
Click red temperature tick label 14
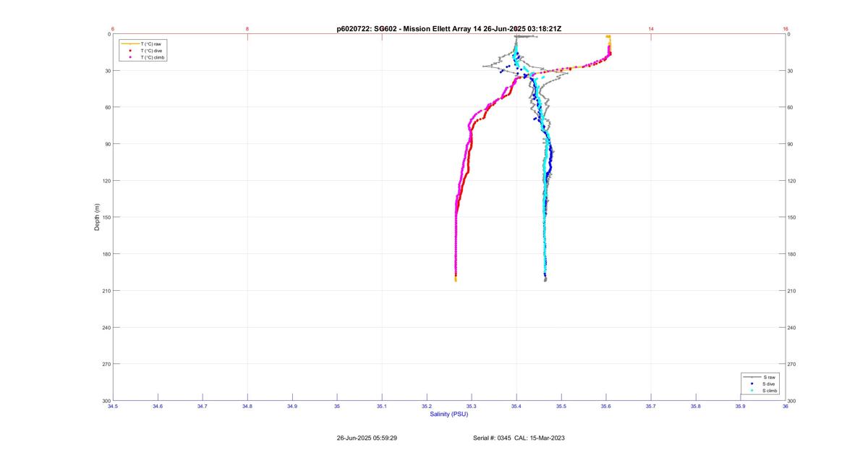point(651,29)
